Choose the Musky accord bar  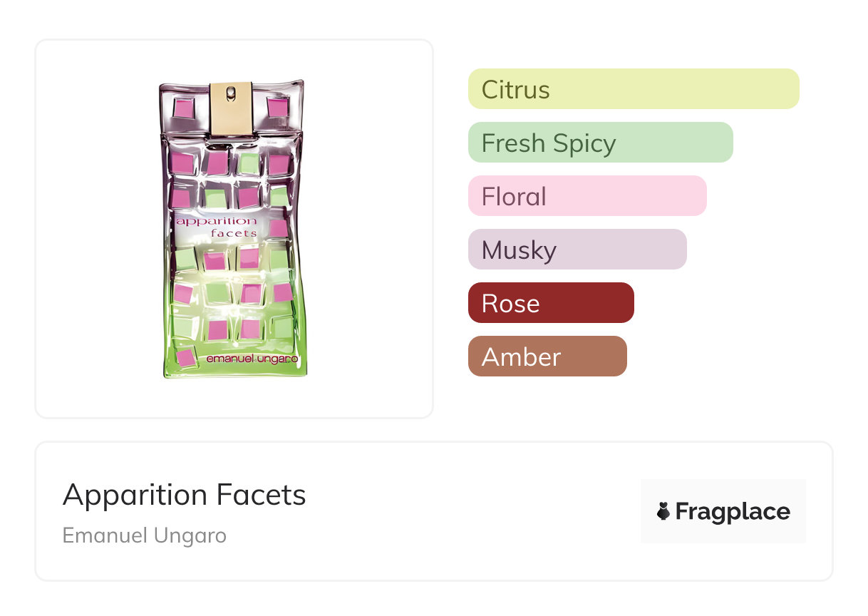pos(577,250)
